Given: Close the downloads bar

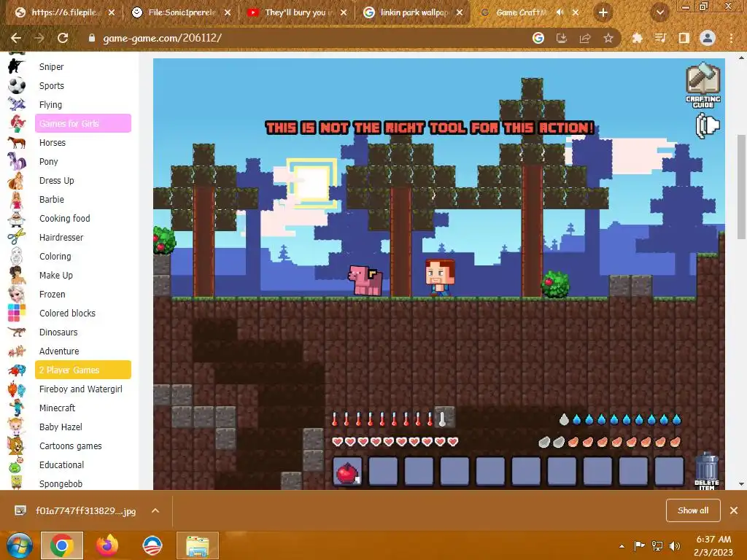Looking at the screenshot, I should (734, 510).
